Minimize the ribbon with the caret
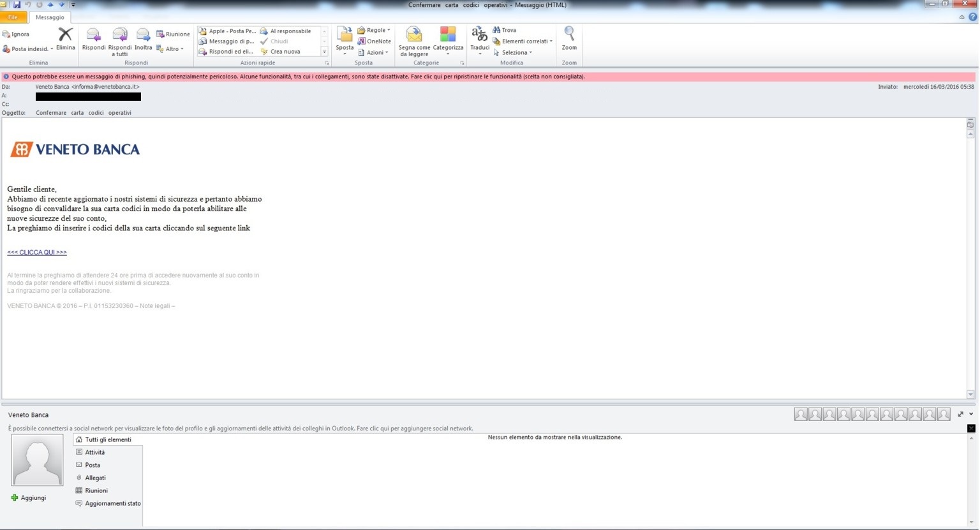 (961, 17)
